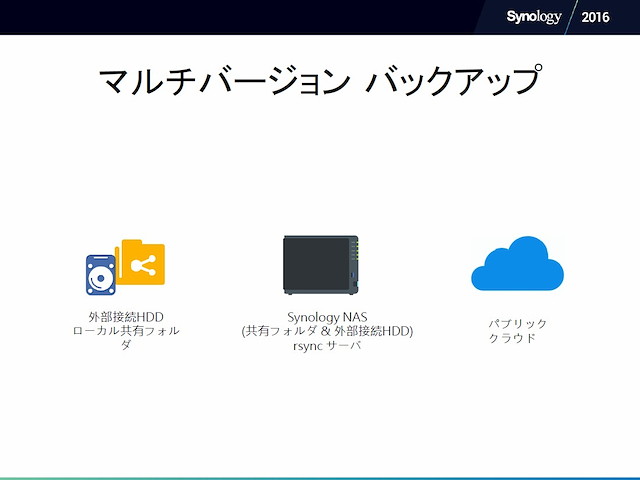
Task: Click the Synology logo in the header
Action: coord(534,17)
